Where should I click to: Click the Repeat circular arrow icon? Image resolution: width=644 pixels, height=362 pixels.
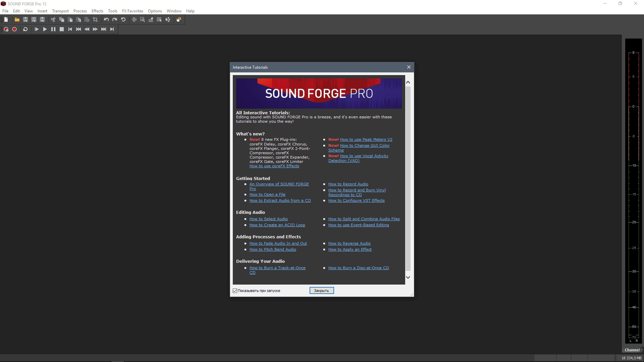(123, 20)
